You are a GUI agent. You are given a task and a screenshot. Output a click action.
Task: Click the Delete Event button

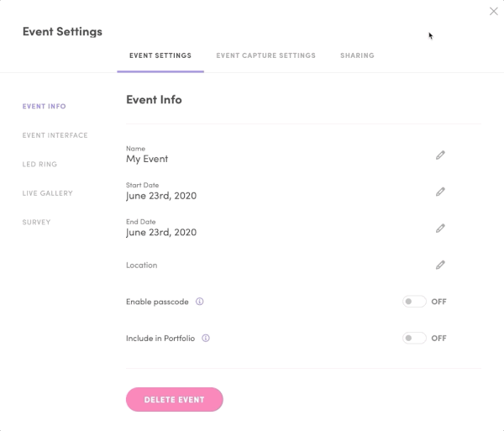click(x=175, y=400)
